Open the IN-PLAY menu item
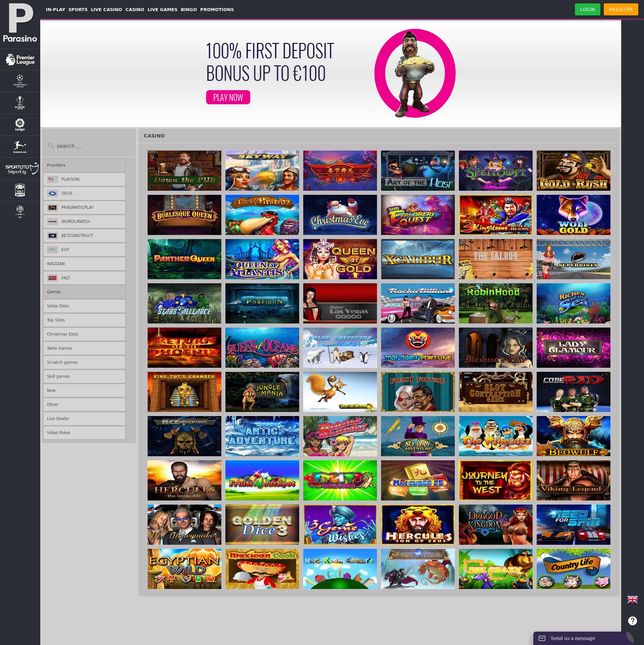Viewport: 644px width, 645px height. [56, 9]
